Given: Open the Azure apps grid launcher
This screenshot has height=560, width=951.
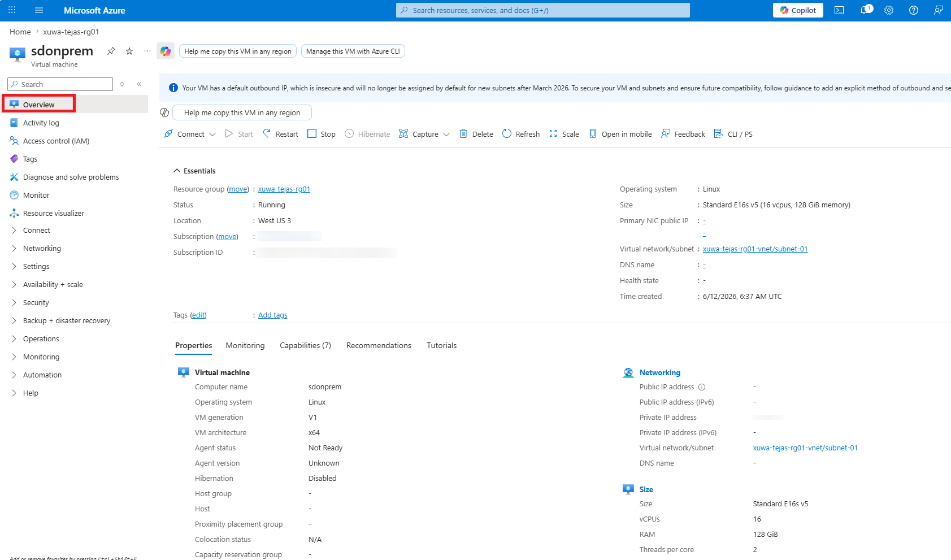Looking at the screenshot, I should (x=12, y=10).
